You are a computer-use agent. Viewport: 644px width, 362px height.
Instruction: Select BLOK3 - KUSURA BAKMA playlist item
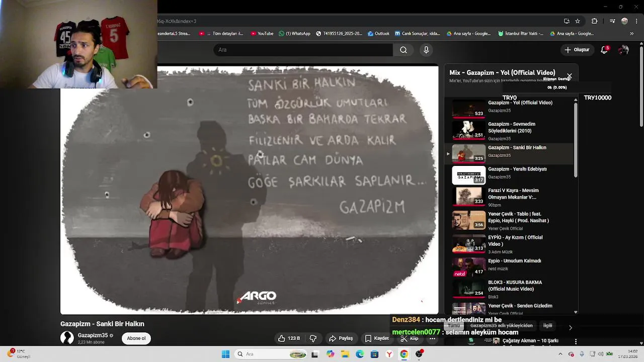[510, 289]
